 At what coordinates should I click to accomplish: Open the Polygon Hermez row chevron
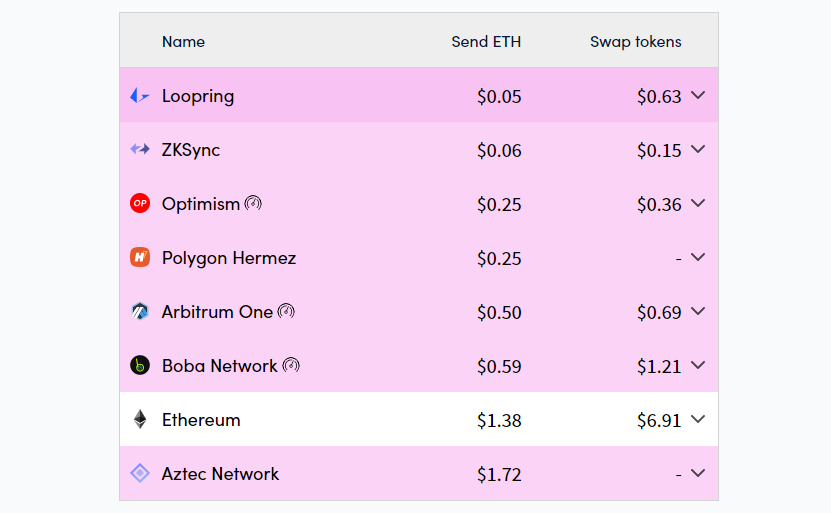tap(698, 258)
